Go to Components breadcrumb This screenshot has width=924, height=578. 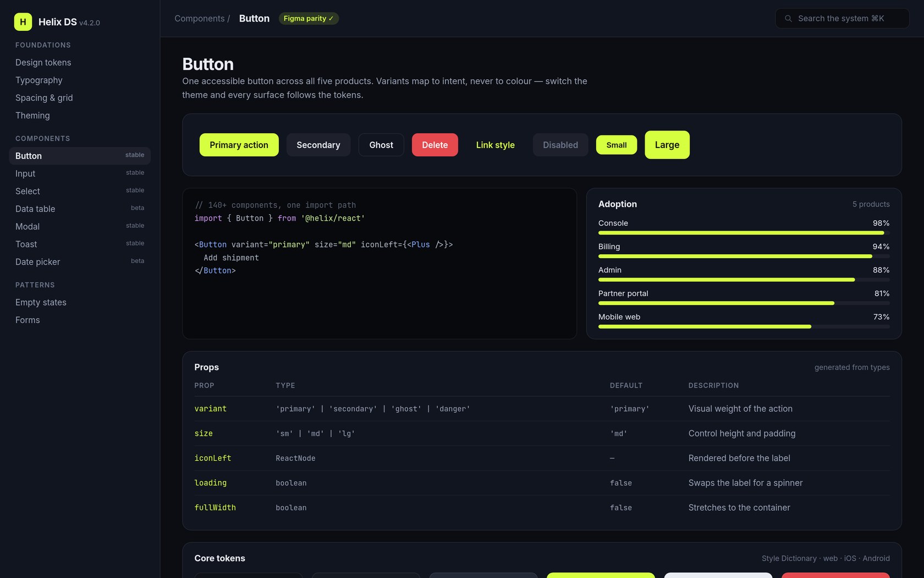click(x=200, y=19)
